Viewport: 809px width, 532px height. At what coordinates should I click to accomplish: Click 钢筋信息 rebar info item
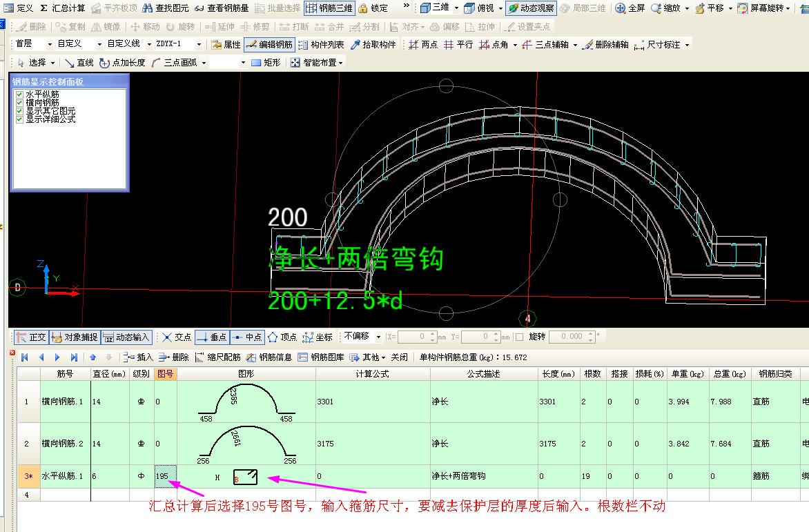(x=269, y=357)
